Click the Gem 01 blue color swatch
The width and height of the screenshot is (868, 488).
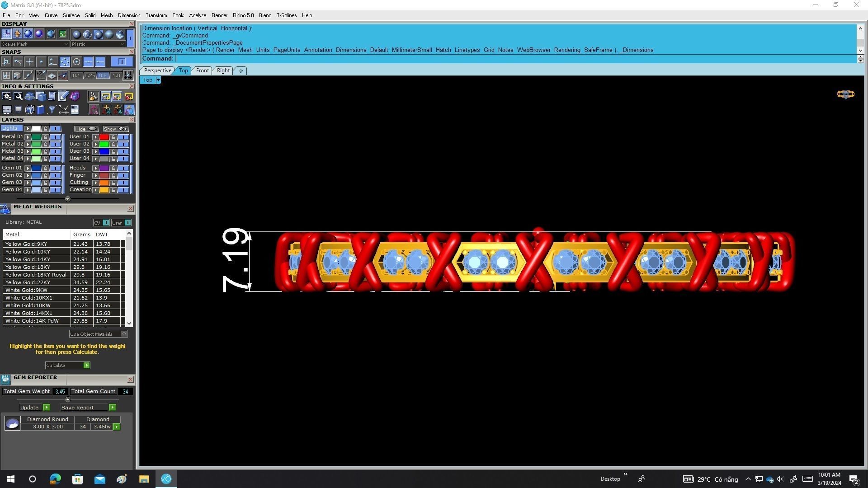tap(36, 168)
